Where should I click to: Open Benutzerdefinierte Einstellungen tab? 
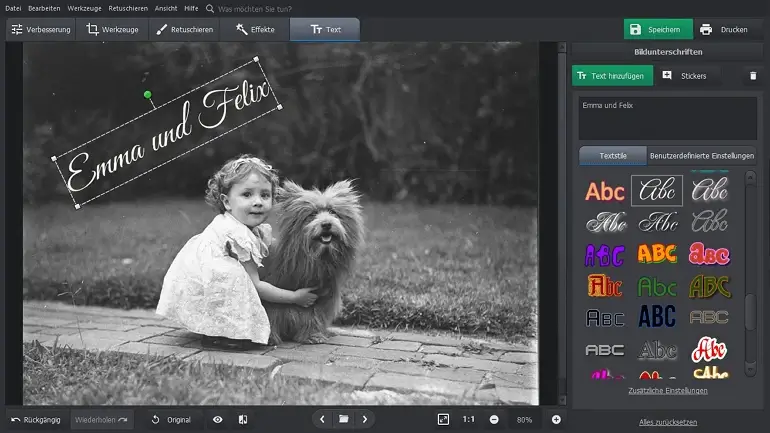[x=702, y=156]
